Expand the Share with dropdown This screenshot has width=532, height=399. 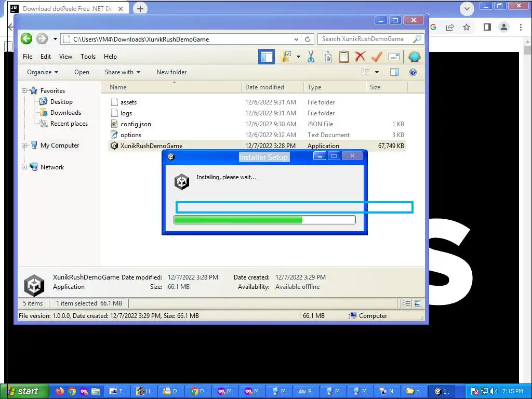(123, 72)
